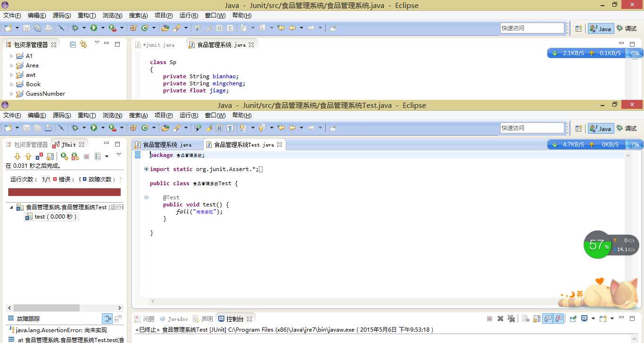Viewport: 644px width, 343px height.
Task: Click Back arrow in lower window toolbar
Action: pos(292,128)
